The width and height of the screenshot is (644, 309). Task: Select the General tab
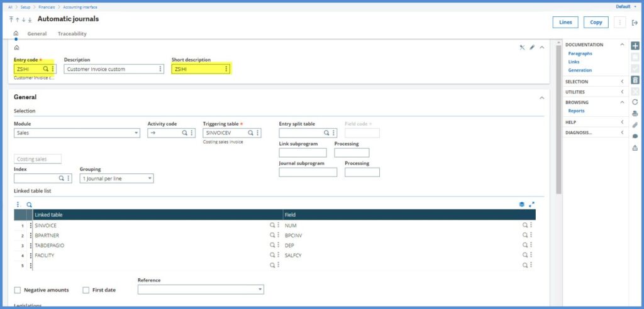pos(37,34)
